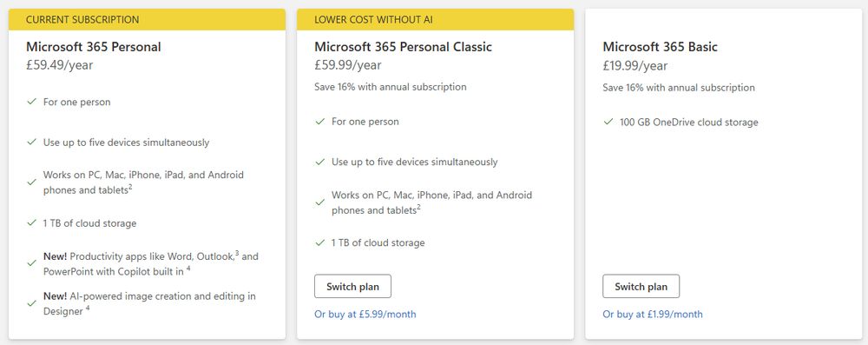This screenshot has width=868, height=345.
Task: Click checkmark beside AI-powered image creation in Designer
Action: pyautogui.click(x=31, y=303)
